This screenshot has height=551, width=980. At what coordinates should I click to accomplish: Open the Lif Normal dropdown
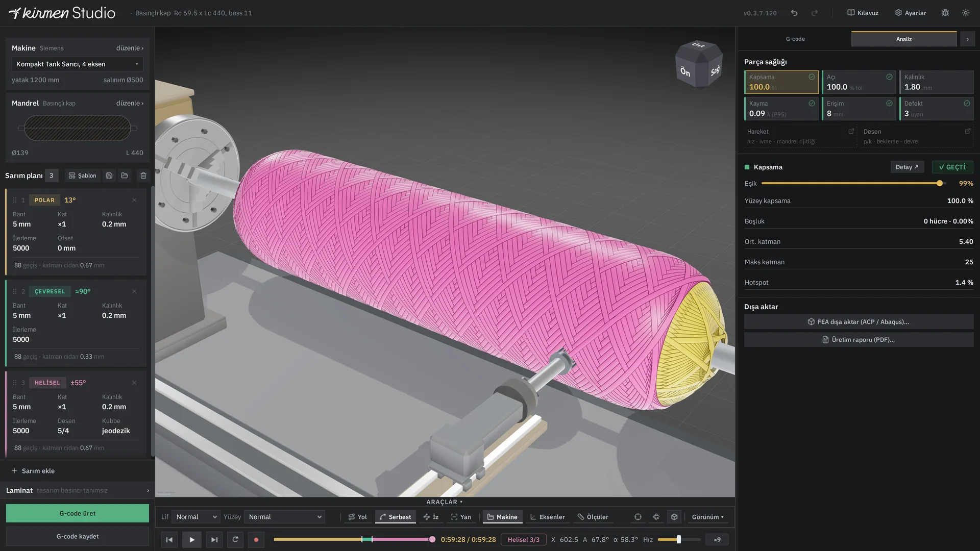(196, 517)
